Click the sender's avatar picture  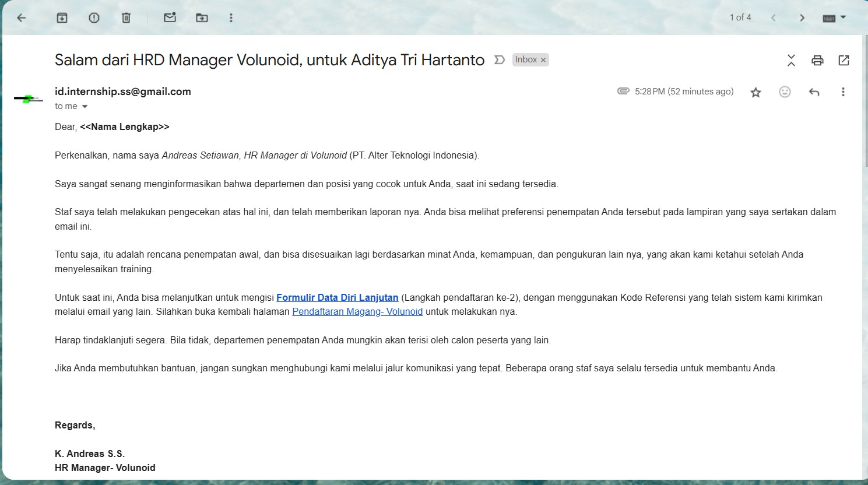click(x=29, y=99)
